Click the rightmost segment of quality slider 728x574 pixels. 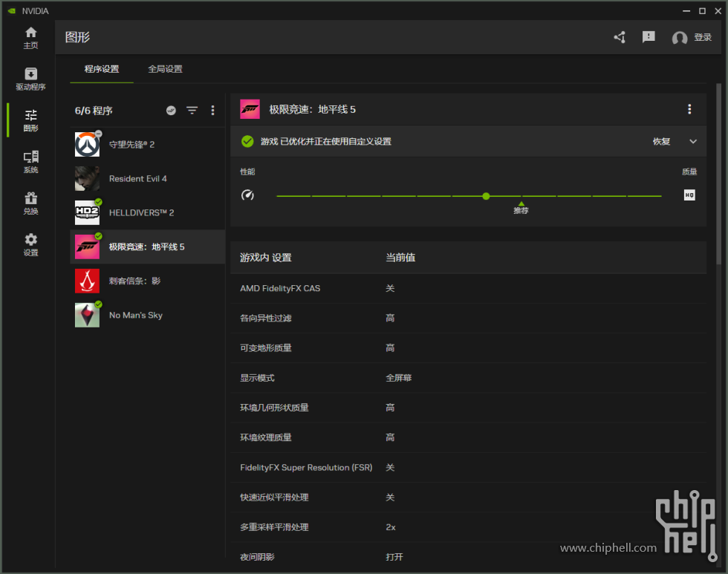(x=645, y=196)
